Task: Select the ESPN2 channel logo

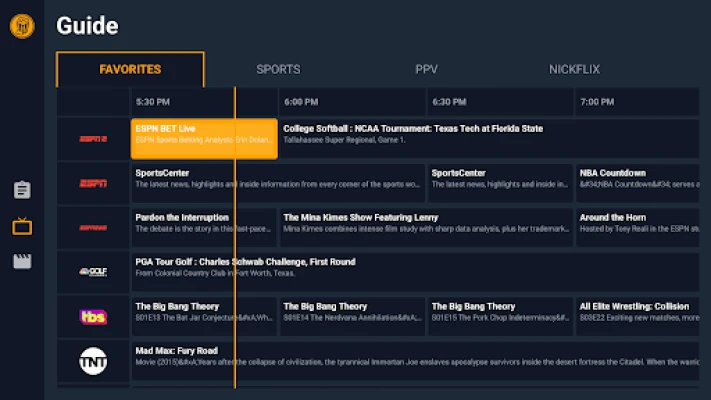Action: [x=93, y=139]
